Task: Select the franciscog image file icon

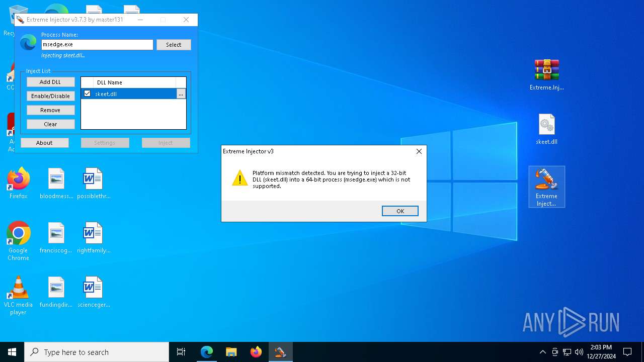Action: [56, 237]
